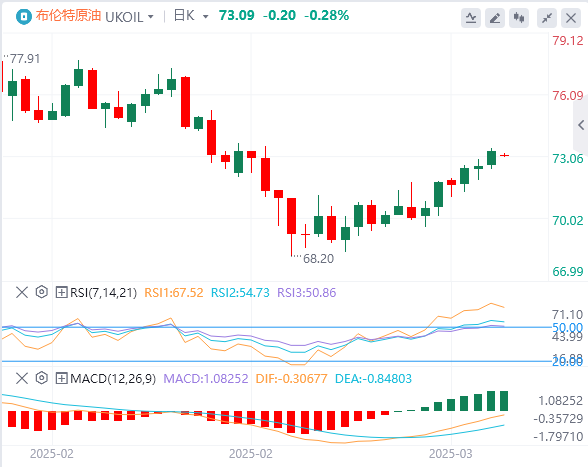The image size is (588, 467).
Task: Switch chart type with candlestick icon
Action: point(519,18)
